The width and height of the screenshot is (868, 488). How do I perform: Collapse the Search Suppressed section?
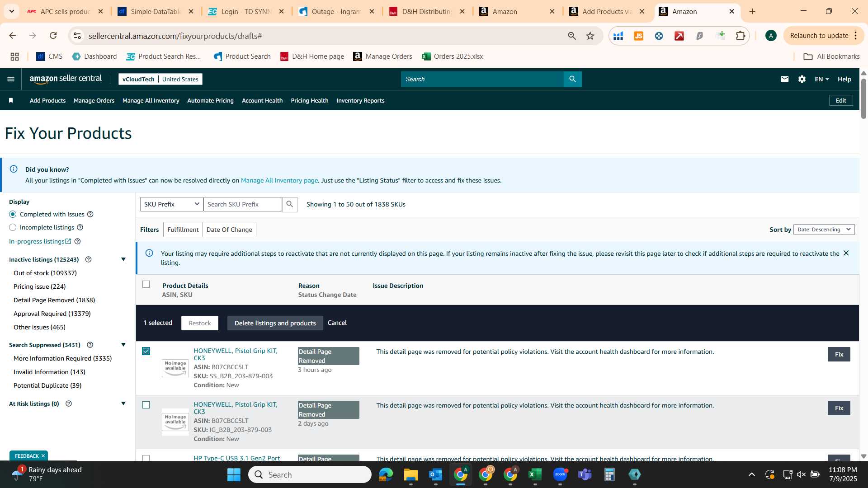(123, 345)
